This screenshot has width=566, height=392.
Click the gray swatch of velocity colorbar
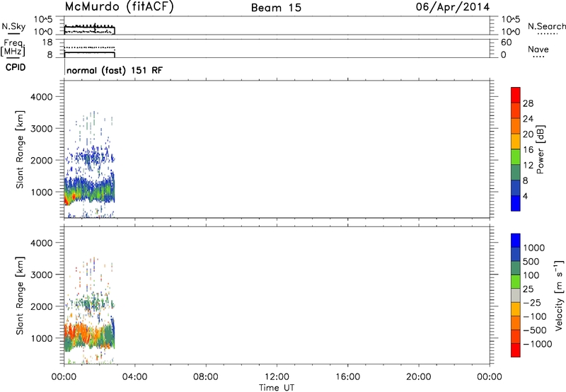pos(516,296)
